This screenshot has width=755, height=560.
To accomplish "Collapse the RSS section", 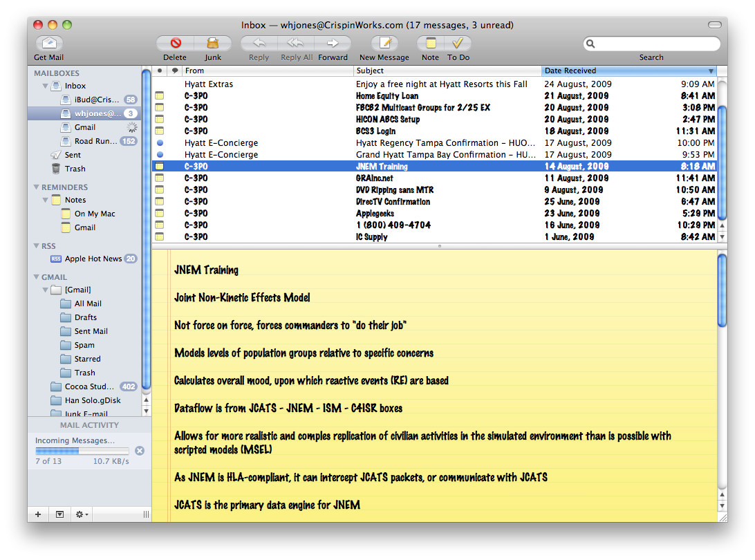I will pos(36,245).
